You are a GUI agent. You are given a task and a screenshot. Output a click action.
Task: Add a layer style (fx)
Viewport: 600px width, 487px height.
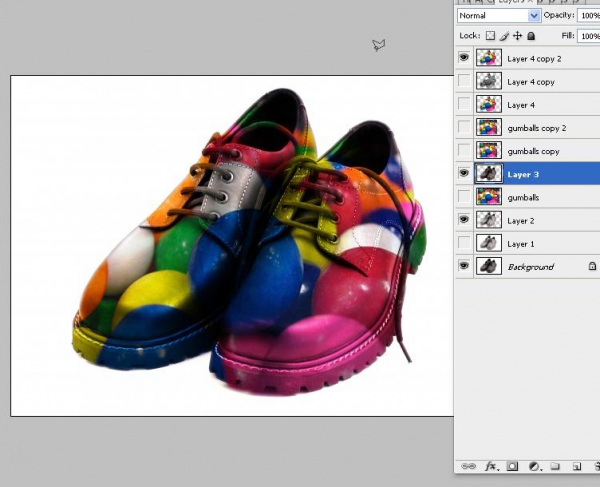(x=492, y=466)
